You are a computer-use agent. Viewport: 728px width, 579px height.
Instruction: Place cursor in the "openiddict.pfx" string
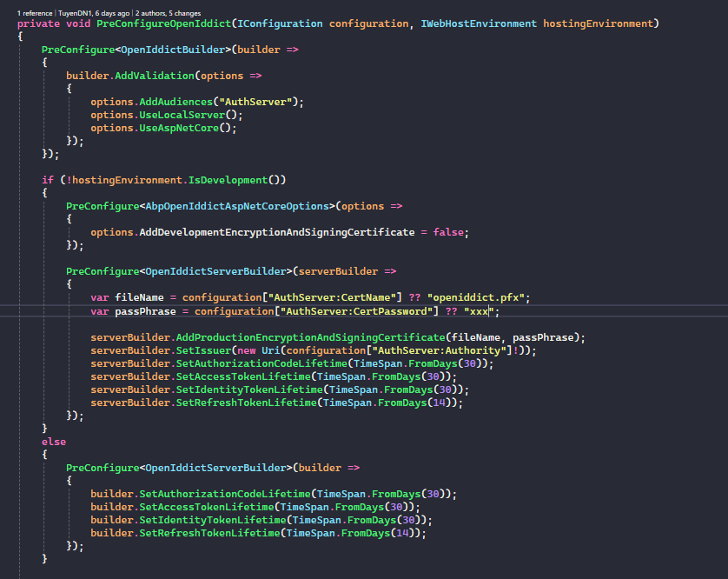coord(478,297)
